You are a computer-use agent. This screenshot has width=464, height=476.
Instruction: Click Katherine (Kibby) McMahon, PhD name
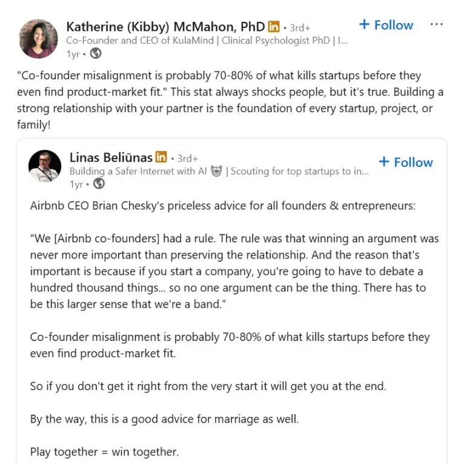pyautogui.click(x=165, y=27)
